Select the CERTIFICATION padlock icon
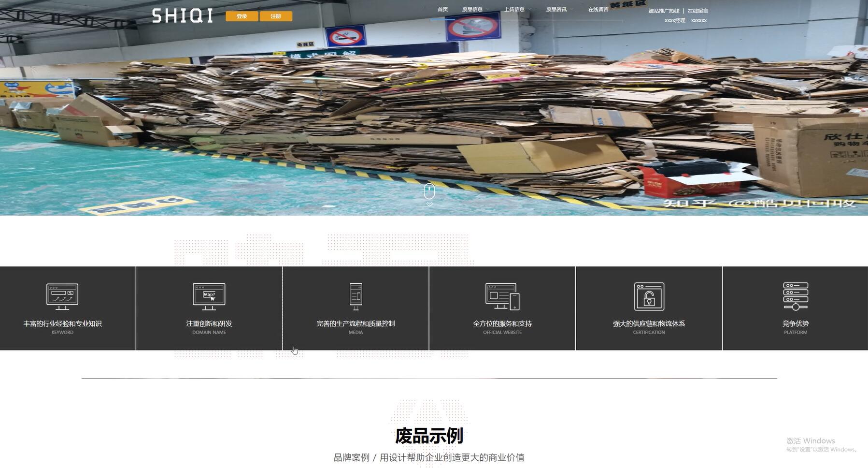The image size is (868, 468). pyautogui.click(x=648, y=296)
